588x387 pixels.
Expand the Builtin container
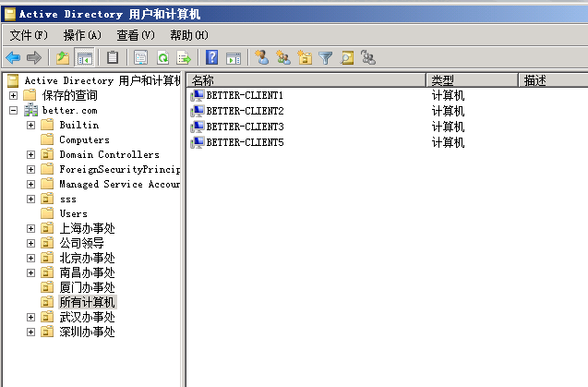pos(30,125)
